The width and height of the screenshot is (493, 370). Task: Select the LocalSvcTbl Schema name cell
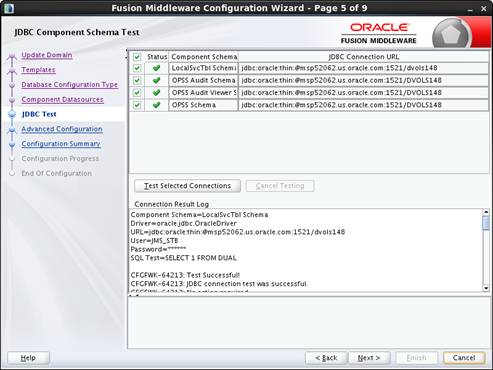point(204,68)
